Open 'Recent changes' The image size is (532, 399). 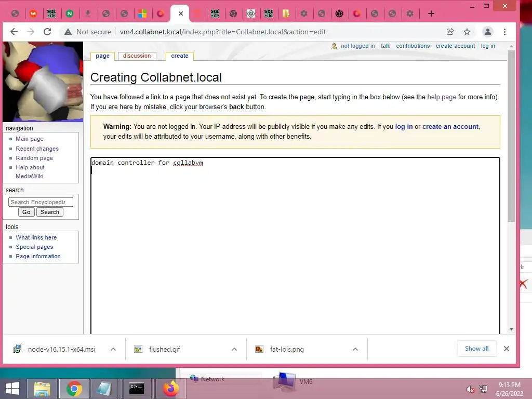click(37, 149)
